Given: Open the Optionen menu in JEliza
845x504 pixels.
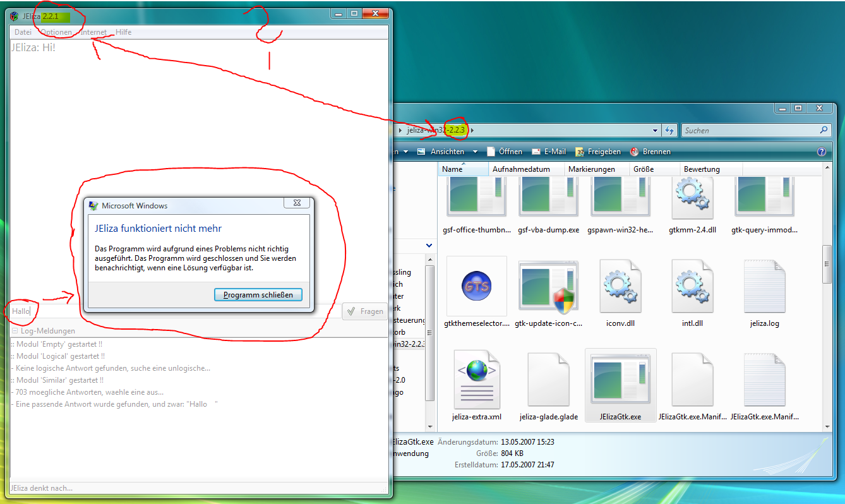Looking at the screenshot, I should point(56,32).
